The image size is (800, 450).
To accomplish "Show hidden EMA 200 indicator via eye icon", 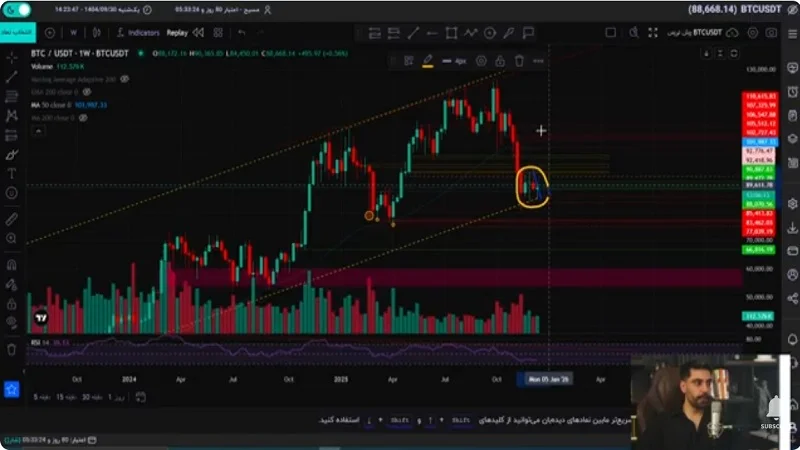I will 87,92.
